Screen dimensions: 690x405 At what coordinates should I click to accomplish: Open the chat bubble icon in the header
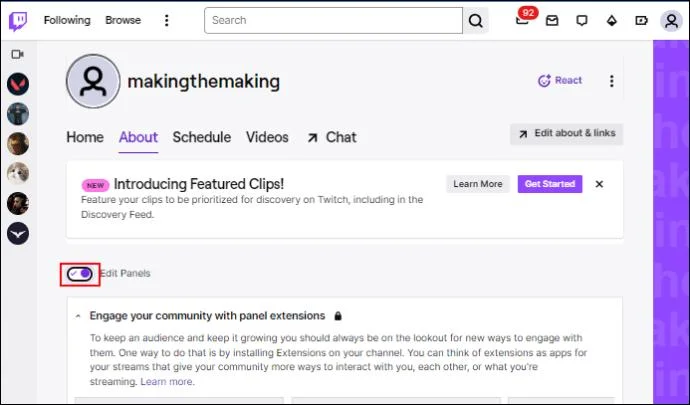coord(582,20)
